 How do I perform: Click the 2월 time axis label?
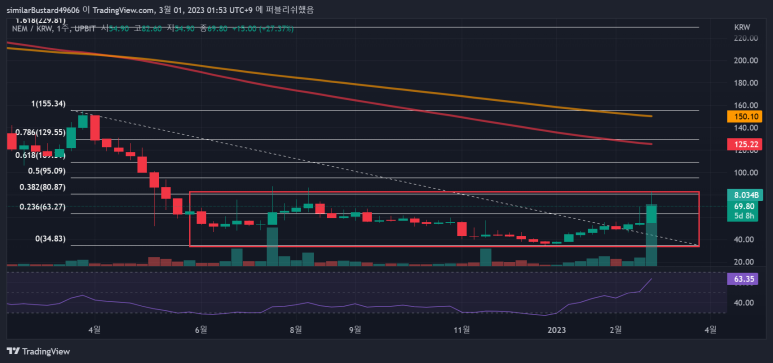click(616, 330)
